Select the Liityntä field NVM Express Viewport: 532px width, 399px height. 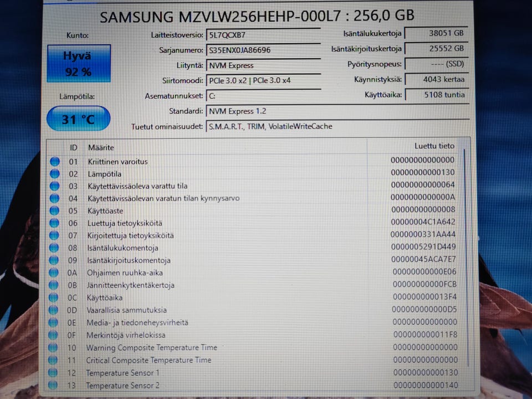[x=263, y=65]
